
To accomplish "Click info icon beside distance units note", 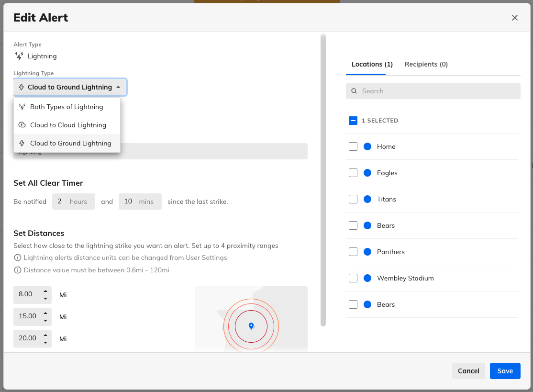I will click(x=18, y=258).
